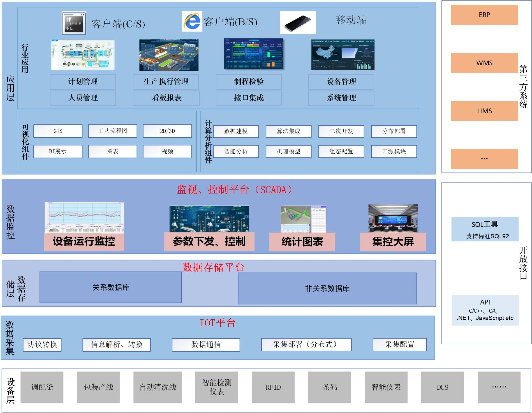Click the DCS device box
The height and width of the screenshot is (413, 532).
tap(443, 387)
